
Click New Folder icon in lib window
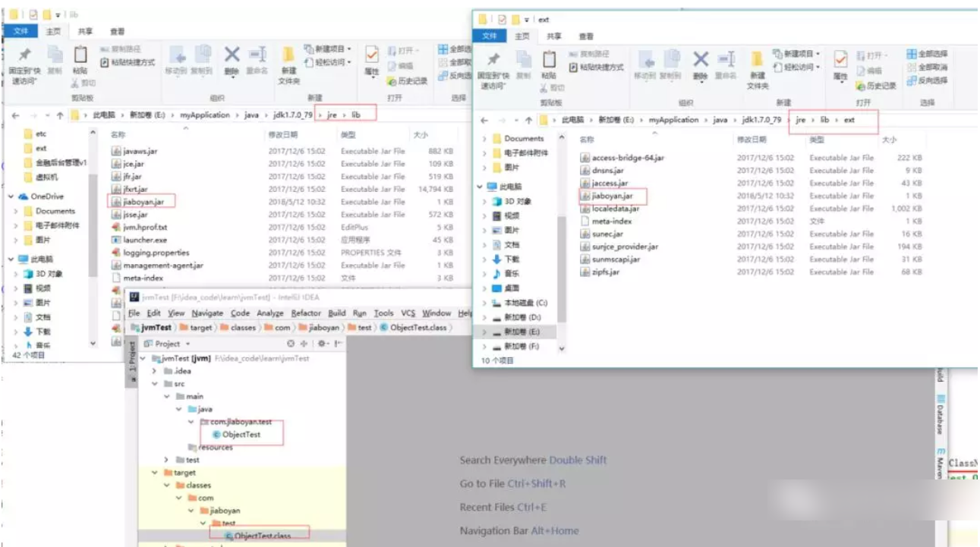288,55
